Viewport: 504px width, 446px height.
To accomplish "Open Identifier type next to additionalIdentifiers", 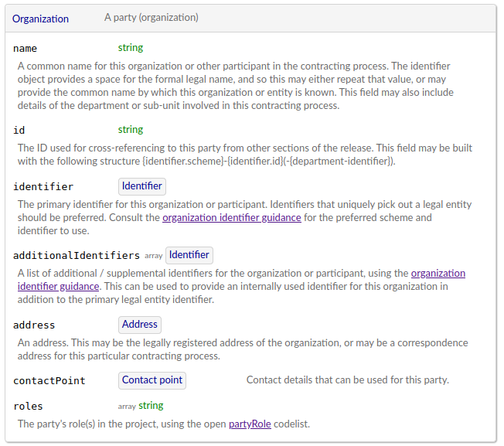I will click(x=189, y=255).
